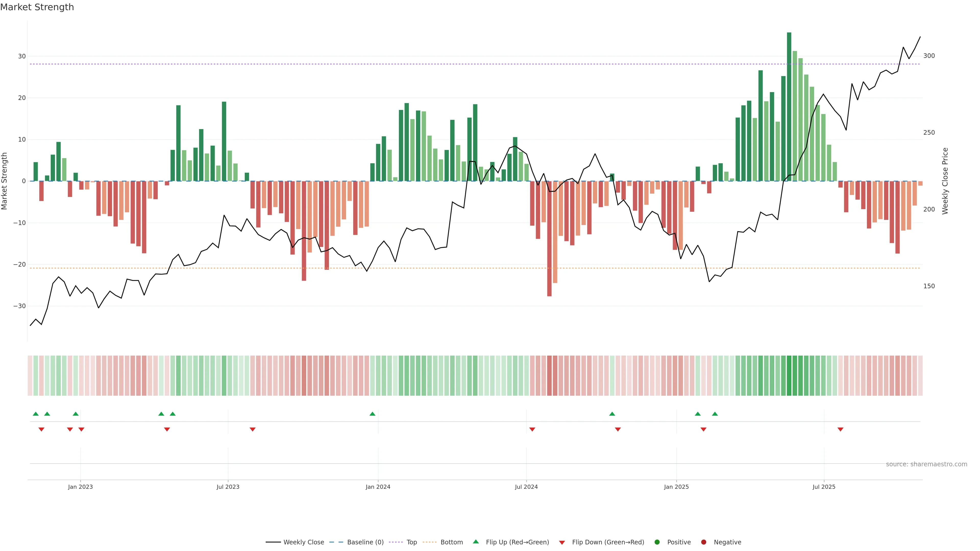Image resolution: width=980 pixels, height=551 pixels.
Task: Click the deepest red bar below -20
Action: coord(549,239)
